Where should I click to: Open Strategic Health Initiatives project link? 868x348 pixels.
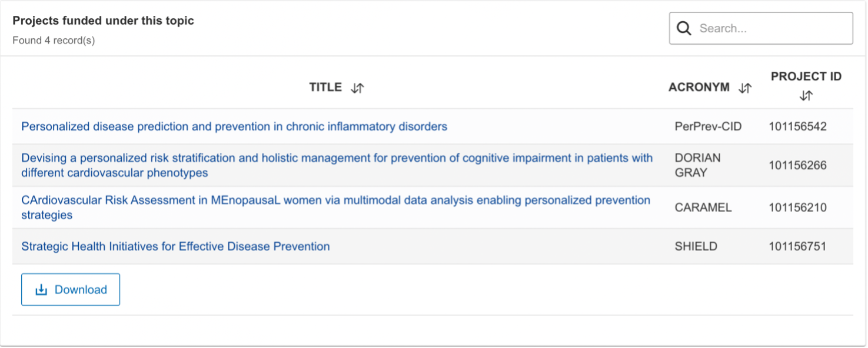[175, 246]
